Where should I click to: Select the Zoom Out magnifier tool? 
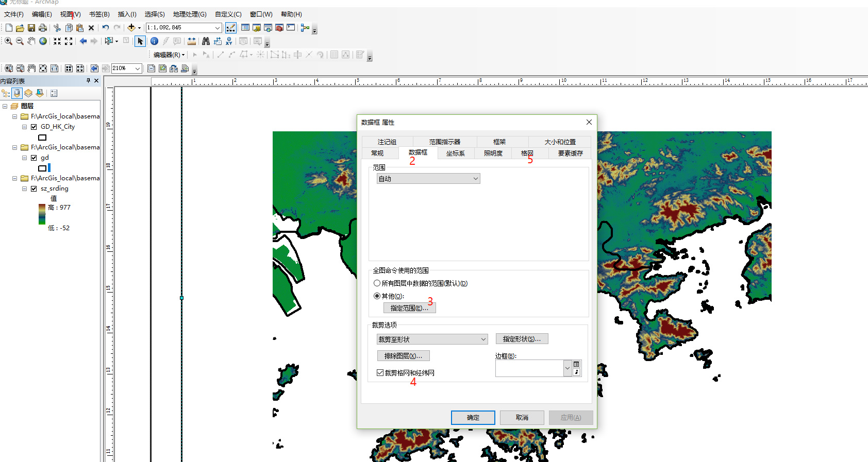[x=20, y=41]
